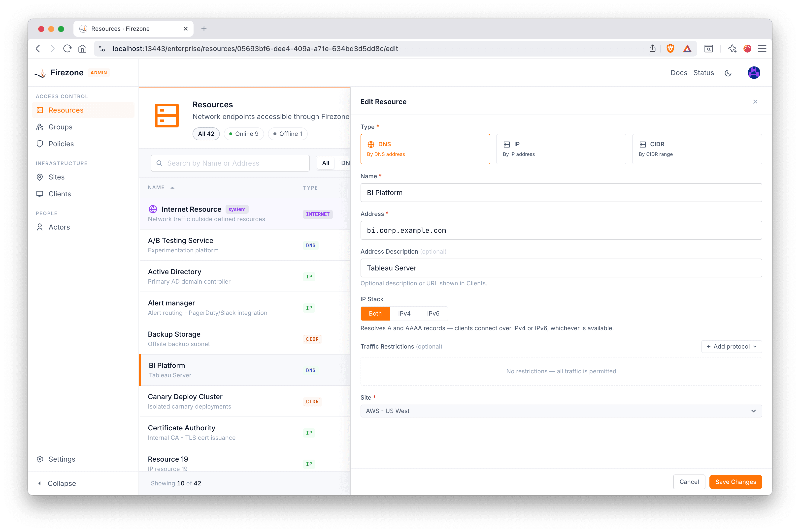Open the user avatar profile menu

coord(754,73)
